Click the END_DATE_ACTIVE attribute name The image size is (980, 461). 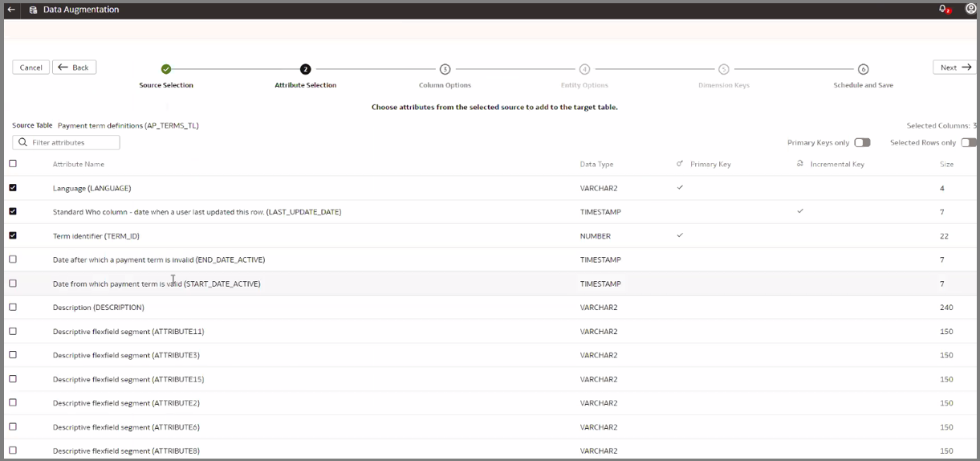pos(159,259)
